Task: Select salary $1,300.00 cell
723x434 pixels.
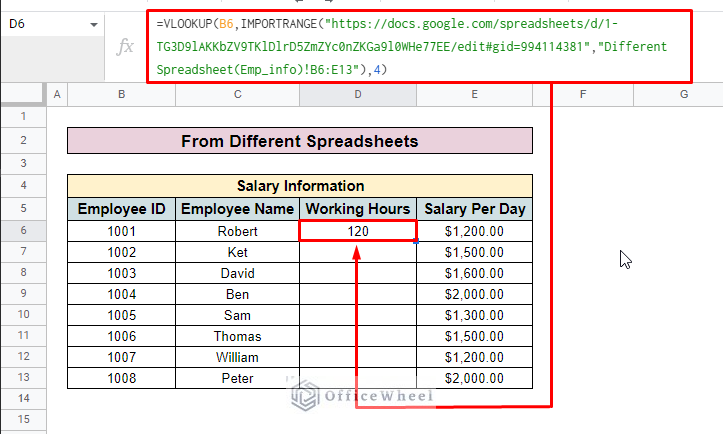Action: click(474, 315)
